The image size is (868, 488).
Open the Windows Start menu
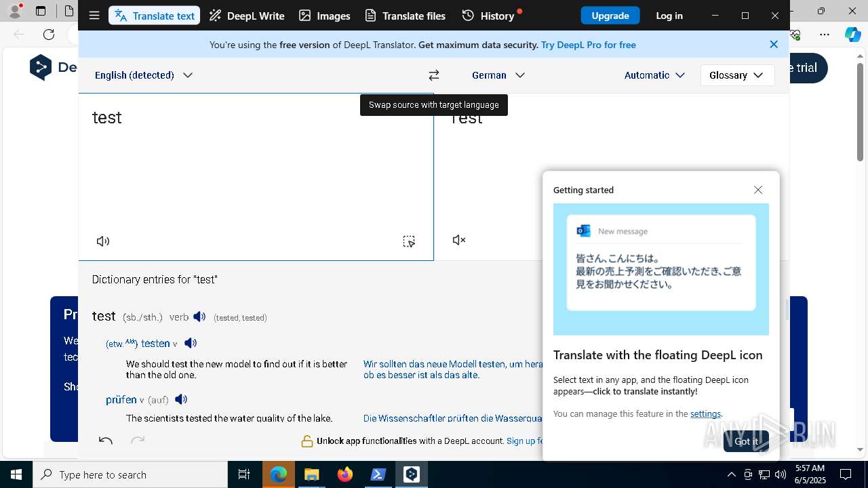pyautogui.click(x=16, y=474)
